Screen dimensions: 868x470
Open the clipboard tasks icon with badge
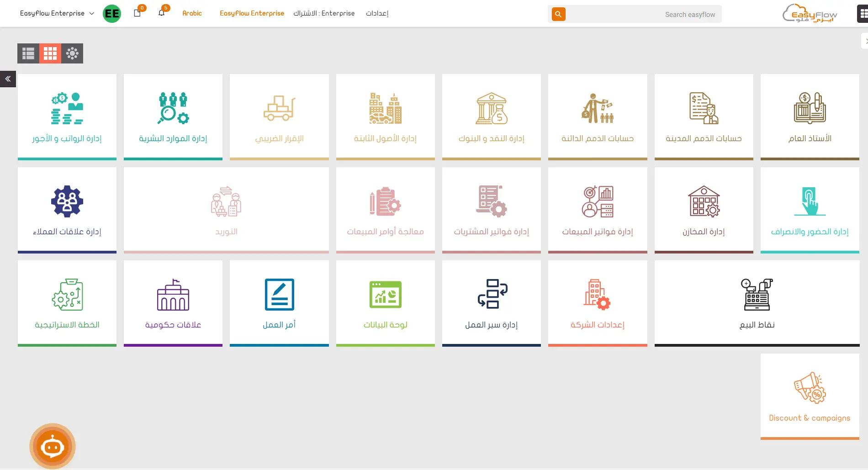[x=137, y=13]
